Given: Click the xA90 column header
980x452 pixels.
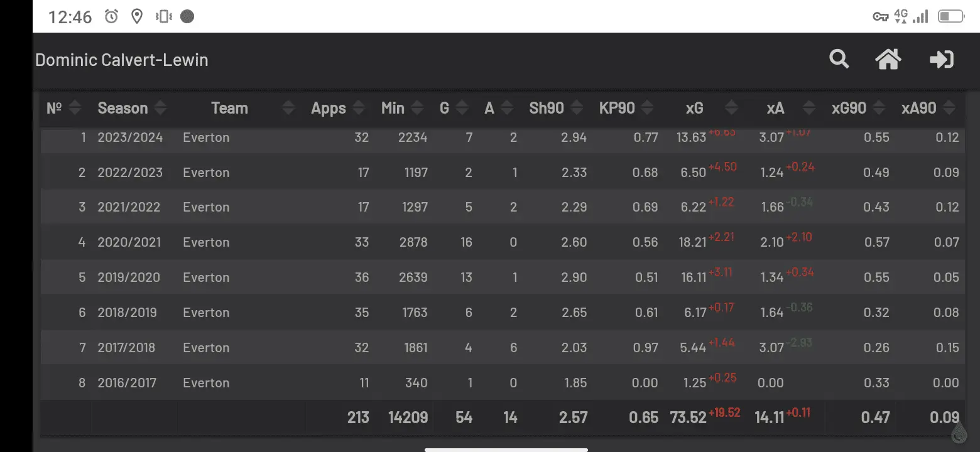Looking at the screenshot, I should click(919, 108).
